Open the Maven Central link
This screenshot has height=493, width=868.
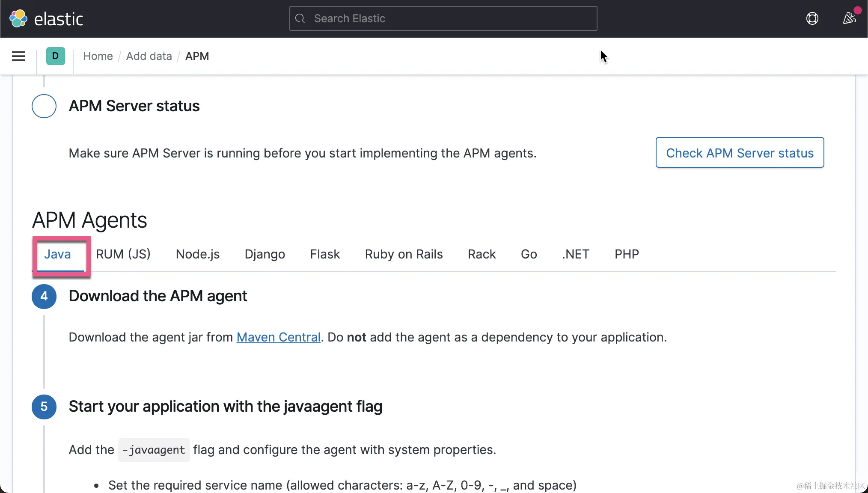(x=278, y=337)
